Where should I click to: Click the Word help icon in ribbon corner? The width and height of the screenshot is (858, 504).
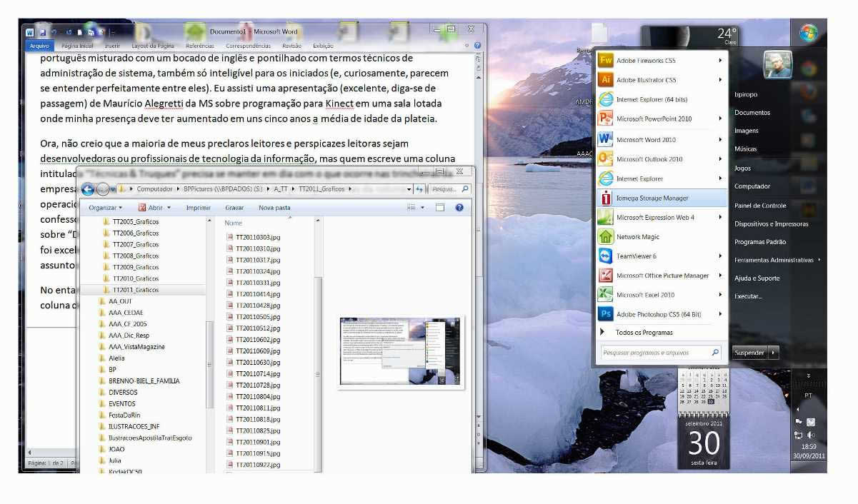tap(477, 46)
